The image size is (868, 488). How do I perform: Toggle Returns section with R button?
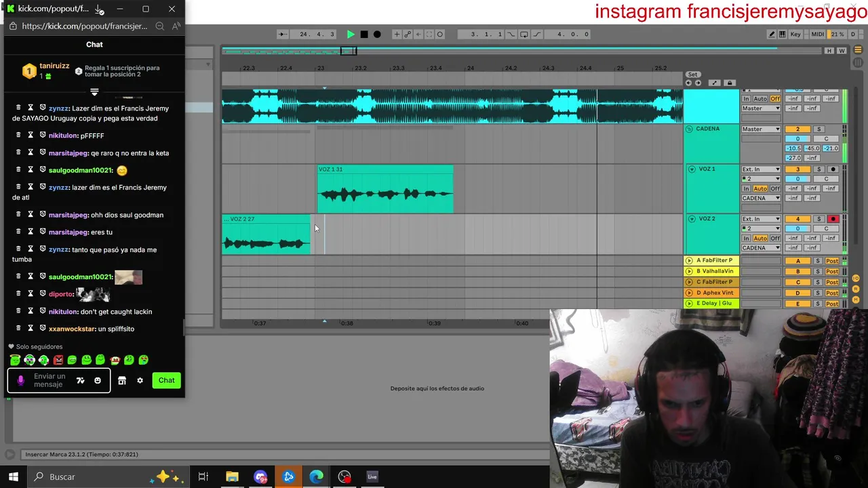click(856, 289)
